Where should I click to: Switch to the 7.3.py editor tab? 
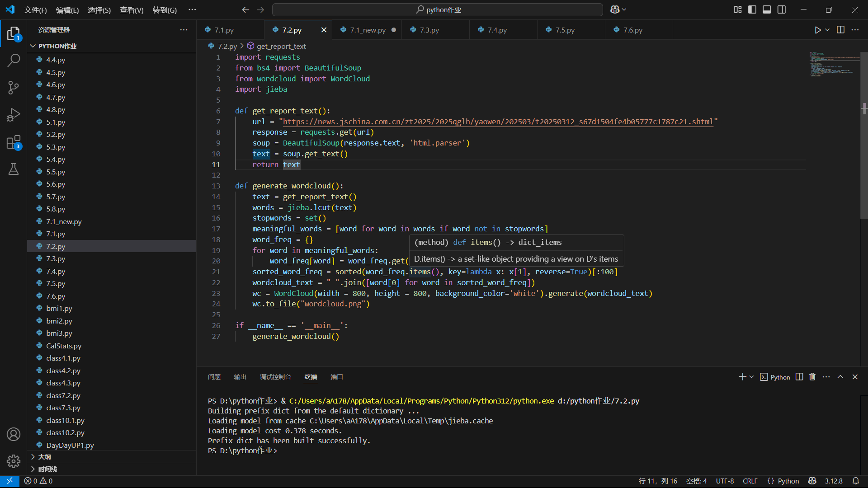(x=429, y=30)
